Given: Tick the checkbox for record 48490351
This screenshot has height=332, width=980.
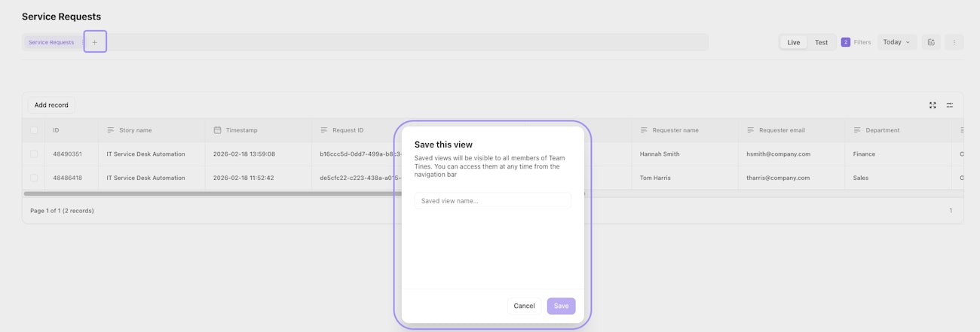Looking at the screenshot, I should click(x=34, y=154).
